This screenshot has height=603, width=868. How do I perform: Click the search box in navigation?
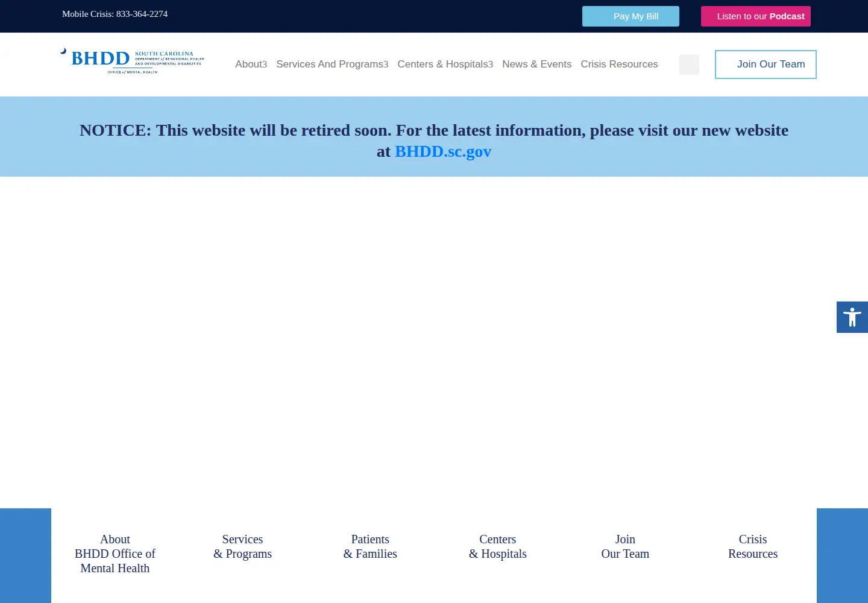(x=689, y=65)
